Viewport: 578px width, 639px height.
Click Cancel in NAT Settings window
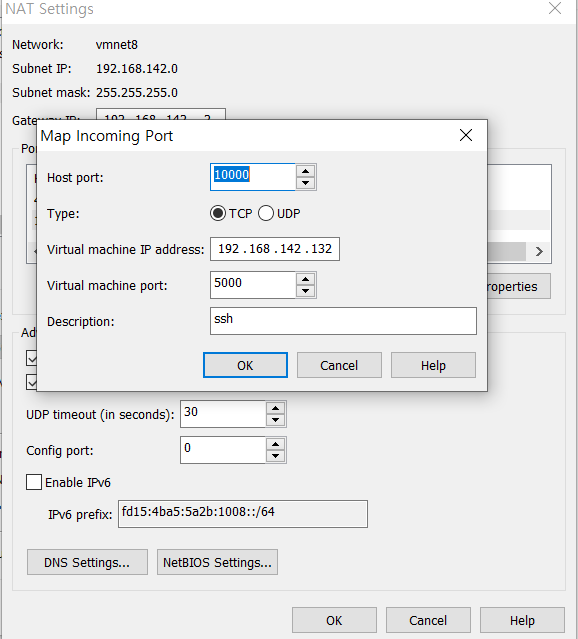[x=428, y=620]
